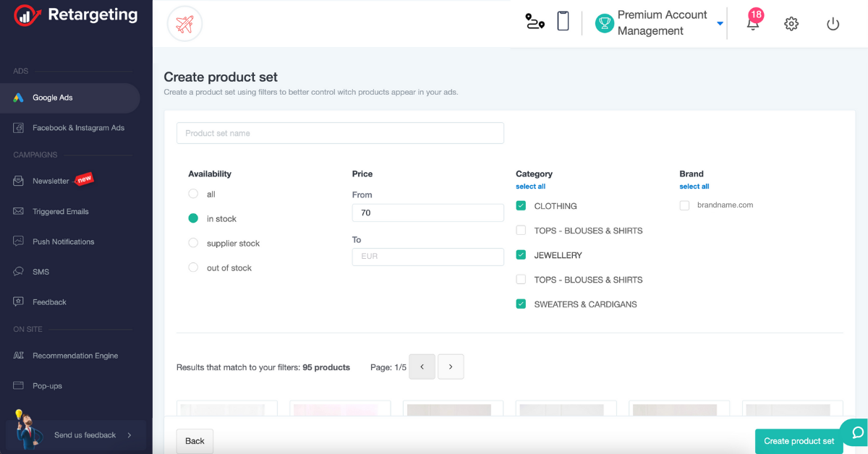
Task: Open the airplane brand logo icon
Action: (x=185, y=25)
